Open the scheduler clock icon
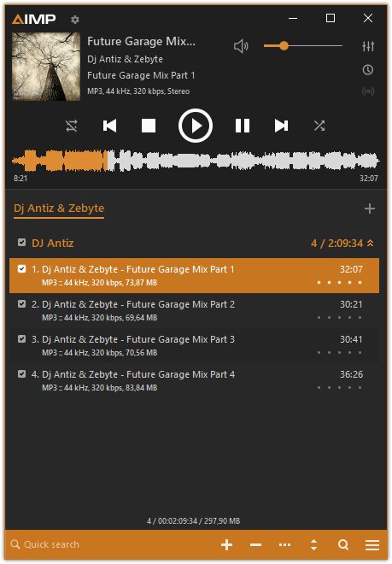392x564 pixels. pyautogui.click(x=367, y=70)
